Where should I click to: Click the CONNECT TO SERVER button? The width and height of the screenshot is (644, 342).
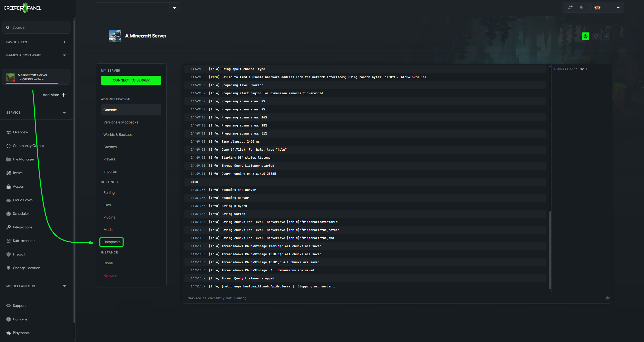click(131, 80)
